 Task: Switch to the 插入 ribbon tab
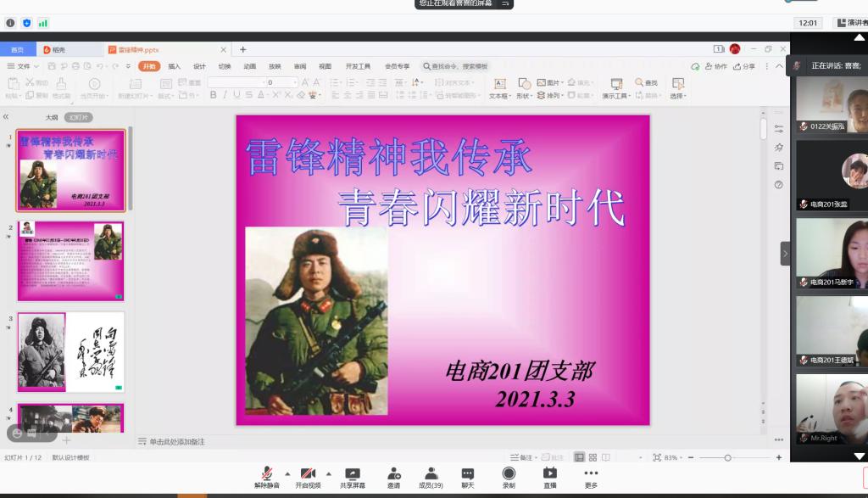pos(175,66)
